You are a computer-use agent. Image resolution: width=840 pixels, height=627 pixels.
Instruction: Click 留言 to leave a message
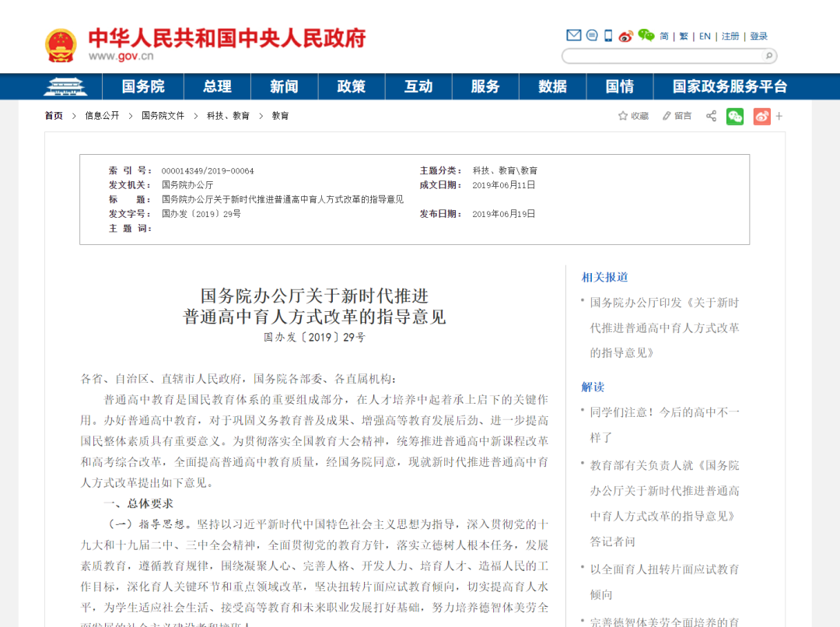tap(682, 115)
